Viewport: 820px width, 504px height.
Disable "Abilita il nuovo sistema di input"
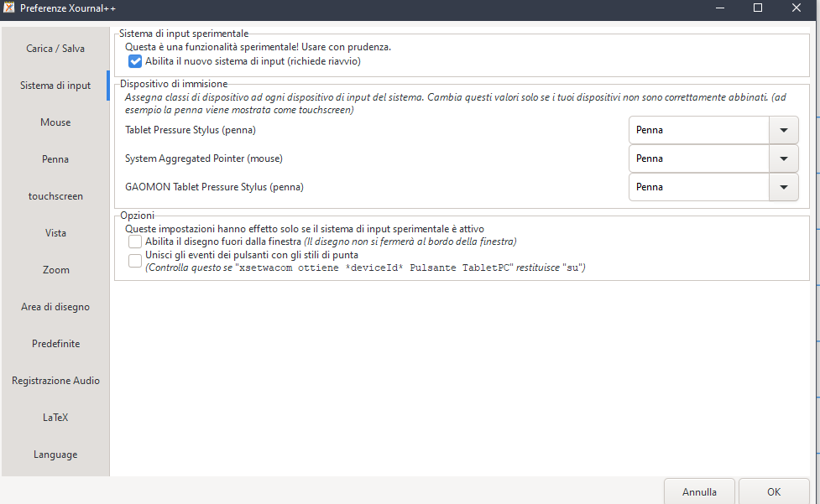pyautogui.click(x=135, y=60)
